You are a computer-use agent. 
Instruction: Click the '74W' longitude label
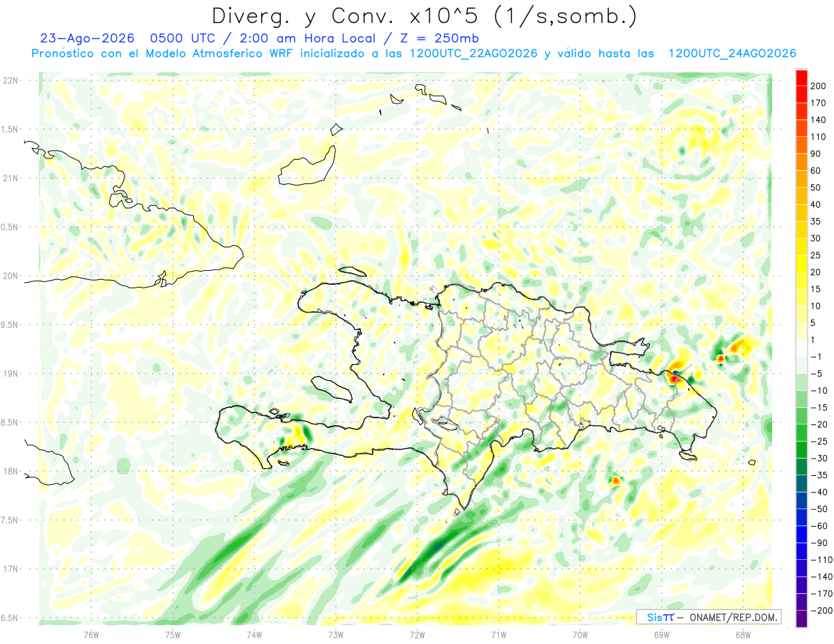254,635
